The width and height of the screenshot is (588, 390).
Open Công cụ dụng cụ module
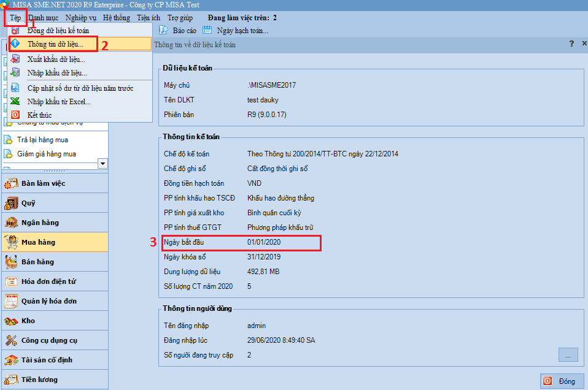tap(55, 340)
